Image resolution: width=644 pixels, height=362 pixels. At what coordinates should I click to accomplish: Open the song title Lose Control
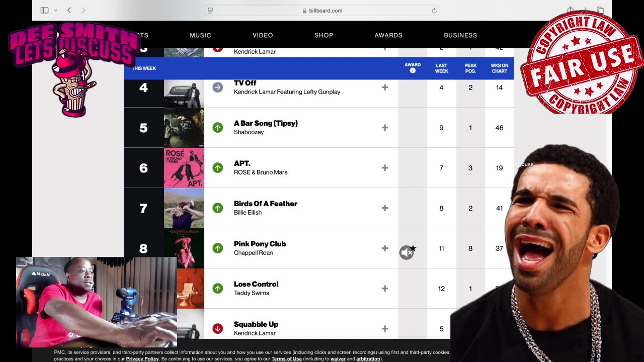[256, 284]
